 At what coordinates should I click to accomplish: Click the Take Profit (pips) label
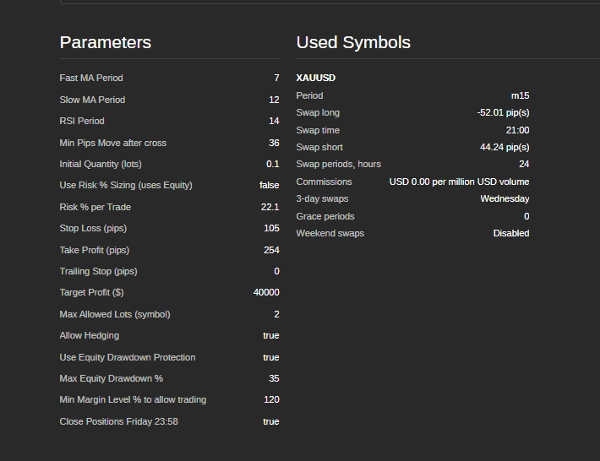[95, 250]
